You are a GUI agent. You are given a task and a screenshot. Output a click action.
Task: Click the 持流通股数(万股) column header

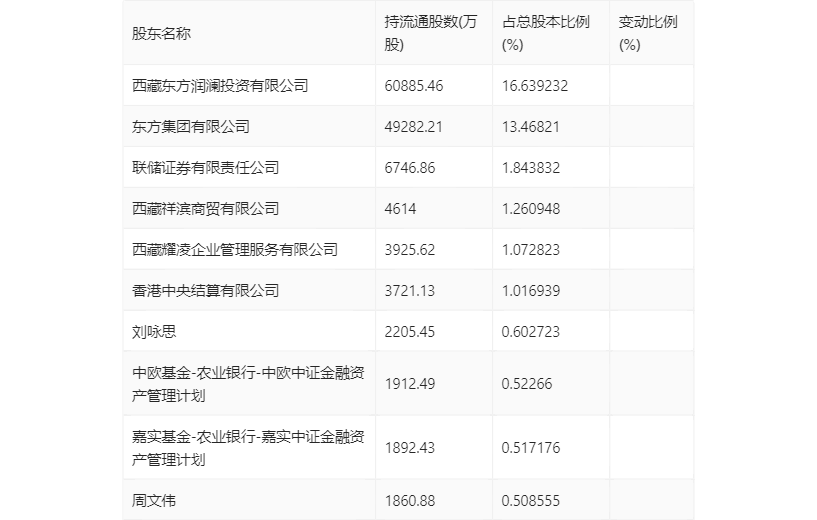point(430,33)
